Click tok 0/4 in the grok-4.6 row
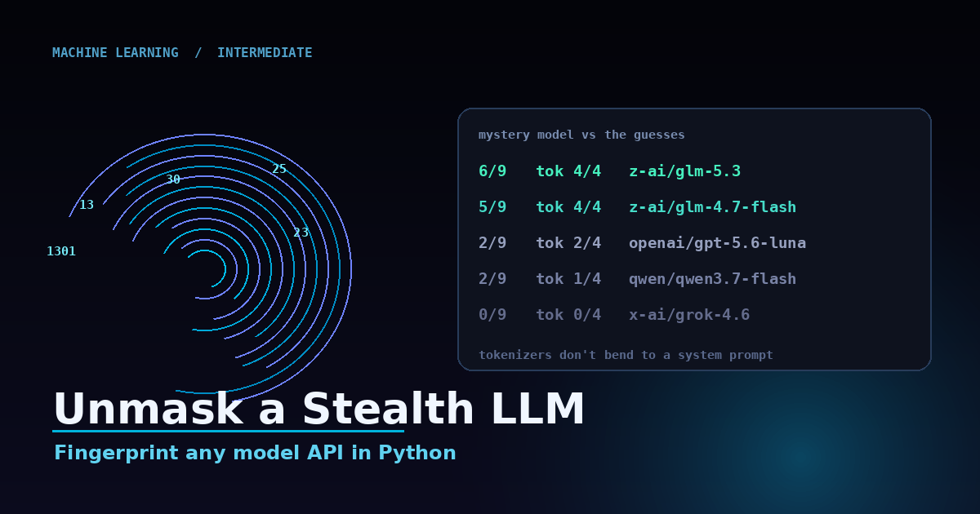The image size is (980, 514). click(x=568, y=315)
